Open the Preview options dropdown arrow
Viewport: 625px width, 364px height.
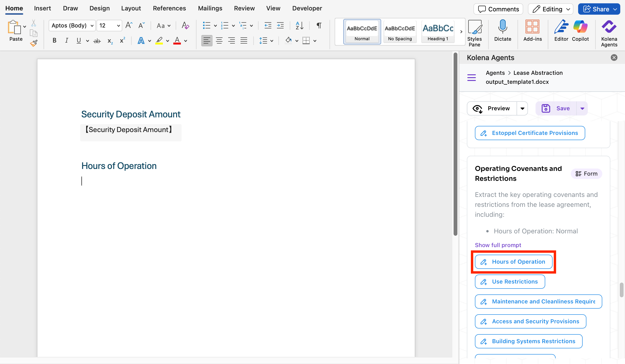coord(522,108)
